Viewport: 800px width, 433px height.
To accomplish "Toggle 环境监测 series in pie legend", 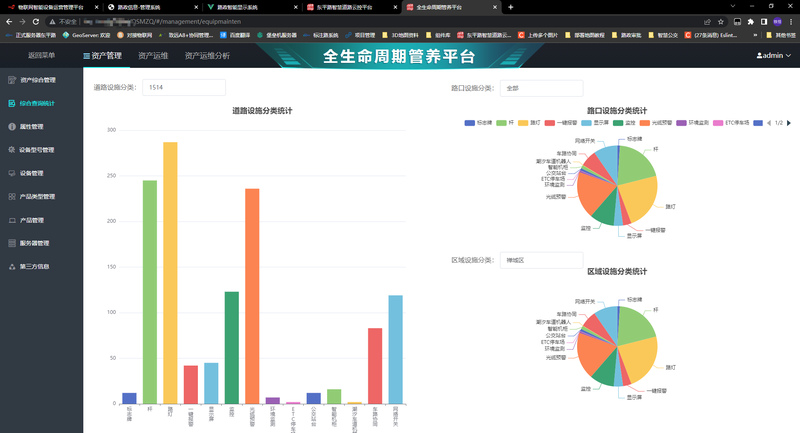I will (692, 123).
